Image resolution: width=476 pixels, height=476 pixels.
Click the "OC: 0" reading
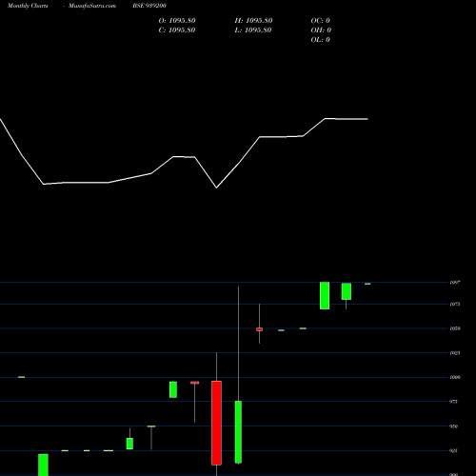[x=321, y=21]
